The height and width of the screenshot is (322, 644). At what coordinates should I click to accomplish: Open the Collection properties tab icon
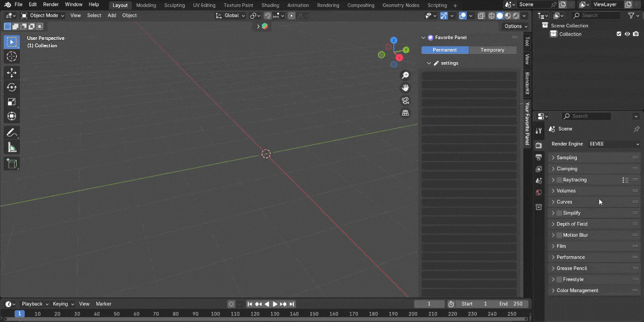coord(539,207)
